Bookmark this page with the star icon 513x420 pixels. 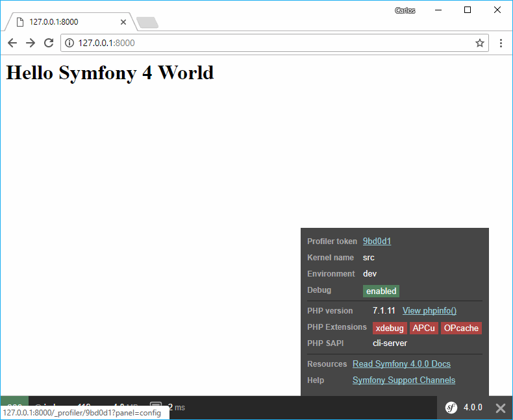pyautogui.click(x=480, y=43)
